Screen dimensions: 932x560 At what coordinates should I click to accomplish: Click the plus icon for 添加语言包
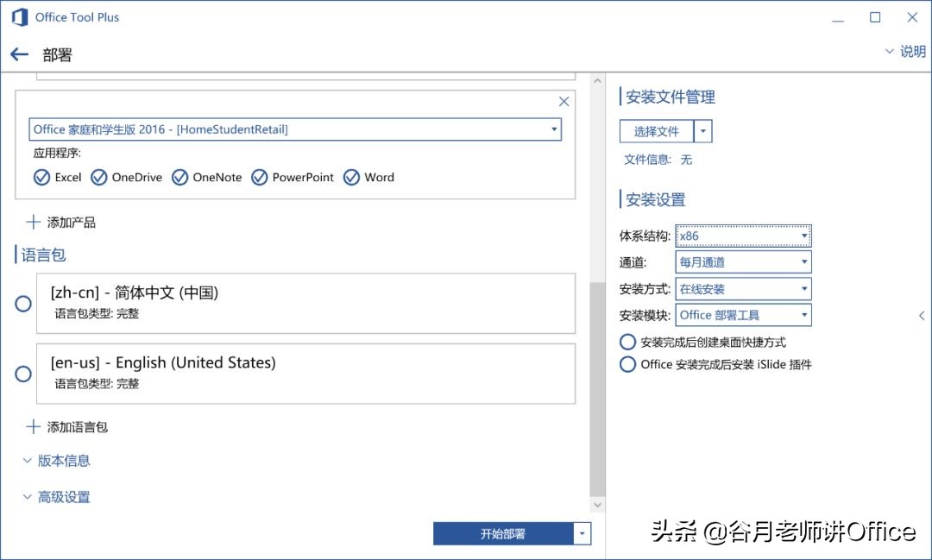coord(34,427)
